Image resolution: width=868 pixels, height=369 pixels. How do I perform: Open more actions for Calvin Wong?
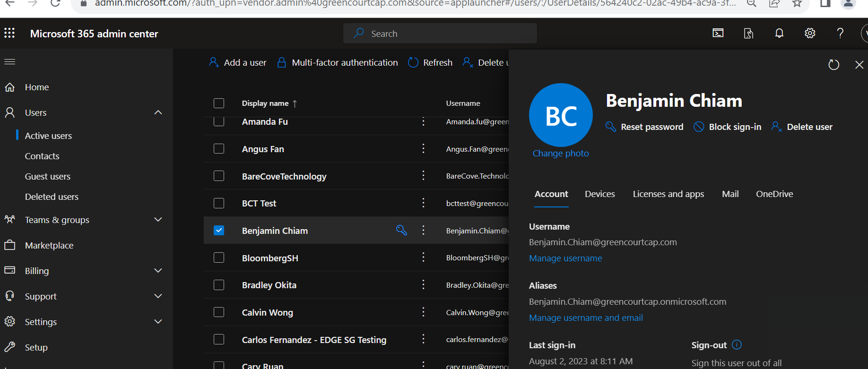423,312
